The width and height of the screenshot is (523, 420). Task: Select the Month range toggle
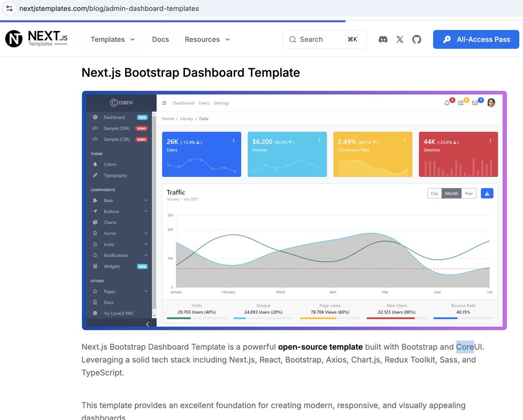click(452, 193)
